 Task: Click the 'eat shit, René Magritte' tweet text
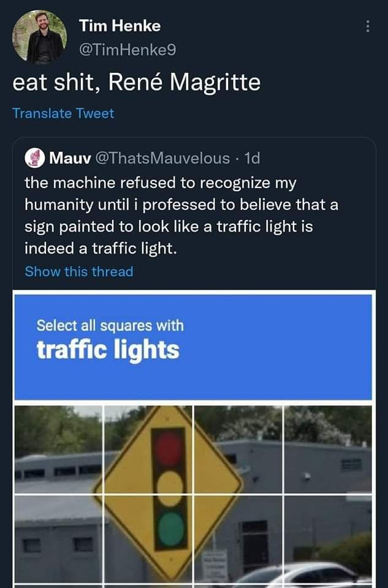pos(137,82)
